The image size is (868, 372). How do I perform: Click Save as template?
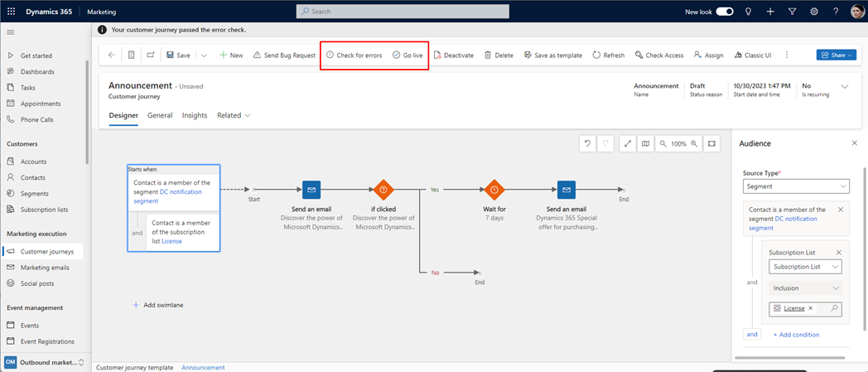[553, 55]
